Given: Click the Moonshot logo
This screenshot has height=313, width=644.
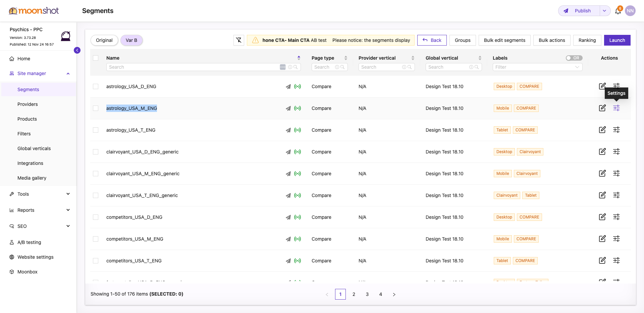Looking at the screenshot, I should (x=34, y=11).
